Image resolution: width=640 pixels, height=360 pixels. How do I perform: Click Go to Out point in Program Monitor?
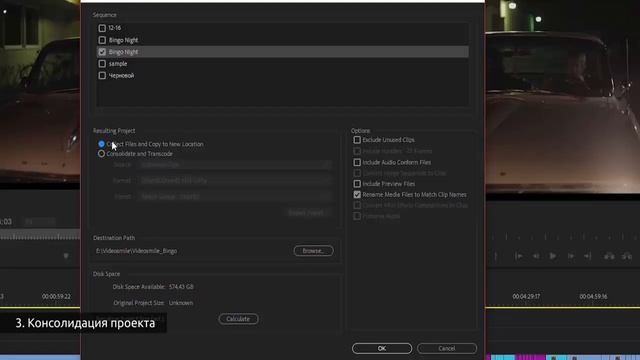pos(587,256)
